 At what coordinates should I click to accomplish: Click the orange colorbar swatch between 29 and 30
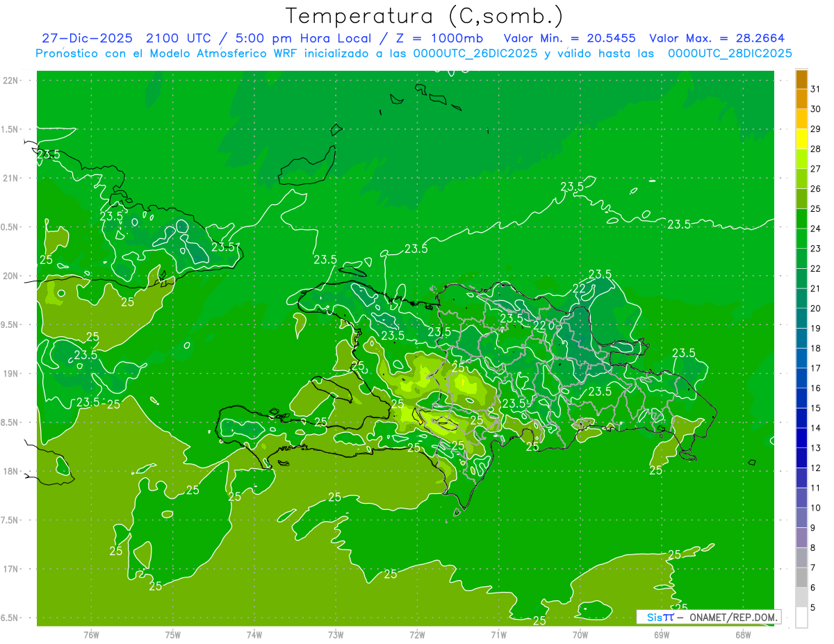pyautogui.click(x=801, y=119)
